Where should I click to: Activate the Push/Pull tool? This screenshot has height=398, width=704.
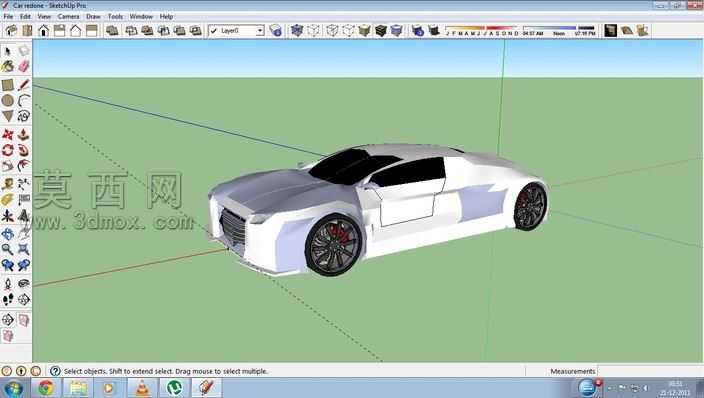tap(24, 134)
